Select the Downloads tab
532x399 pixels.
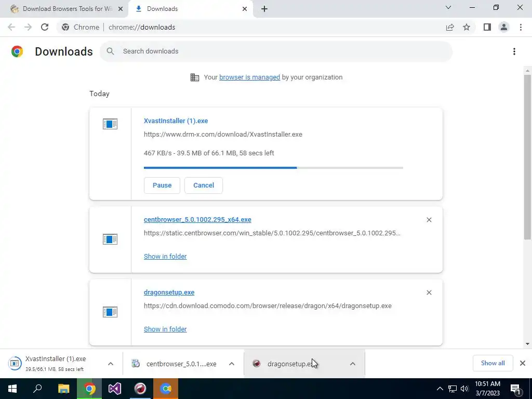(x=190, y=9)
